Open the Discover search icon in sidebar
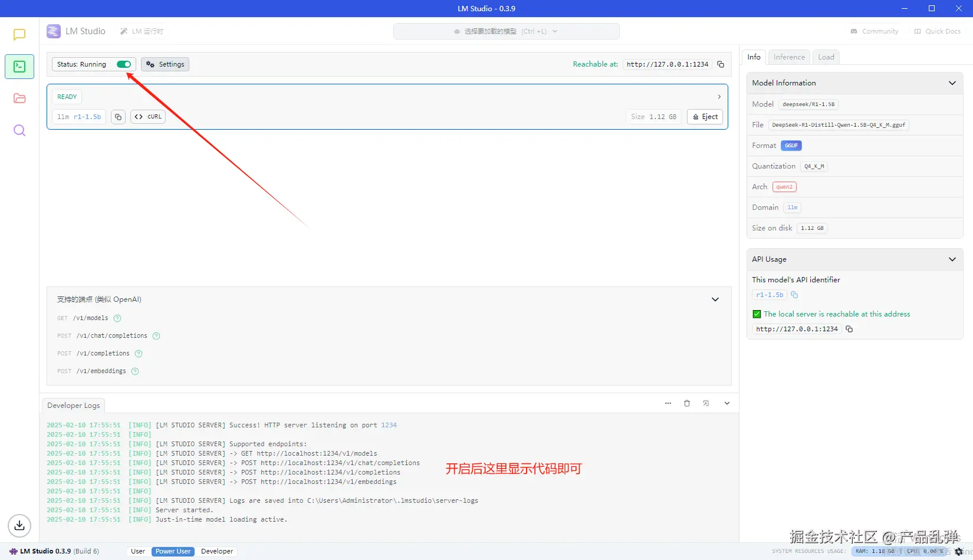973x560 pixels. coord(19,130)
